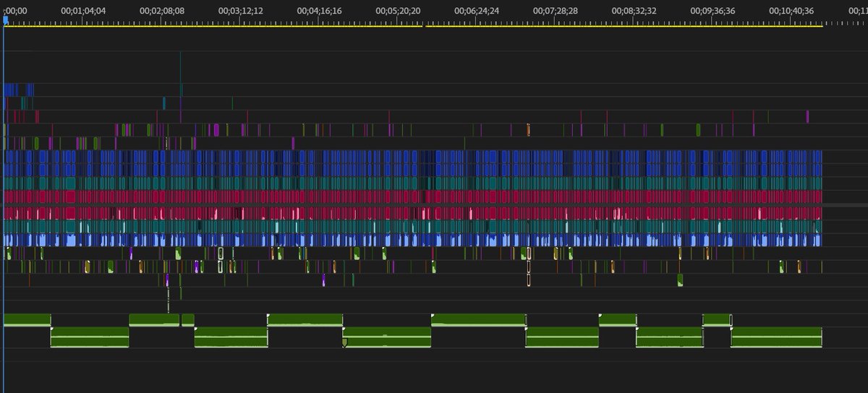Select the narrowest green clip on upper music track

(x=187, y=320)
